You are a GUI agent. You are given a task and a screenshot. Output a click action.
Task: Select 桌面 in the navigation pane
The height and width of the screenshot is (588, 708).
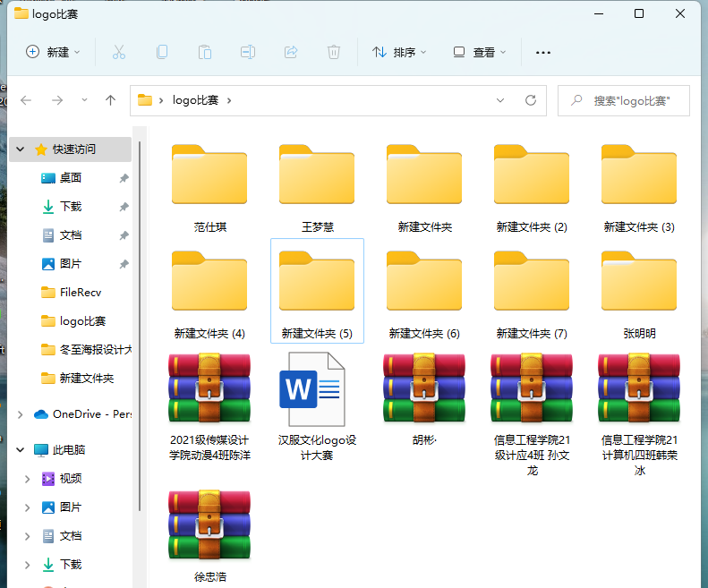pos(71,178)
